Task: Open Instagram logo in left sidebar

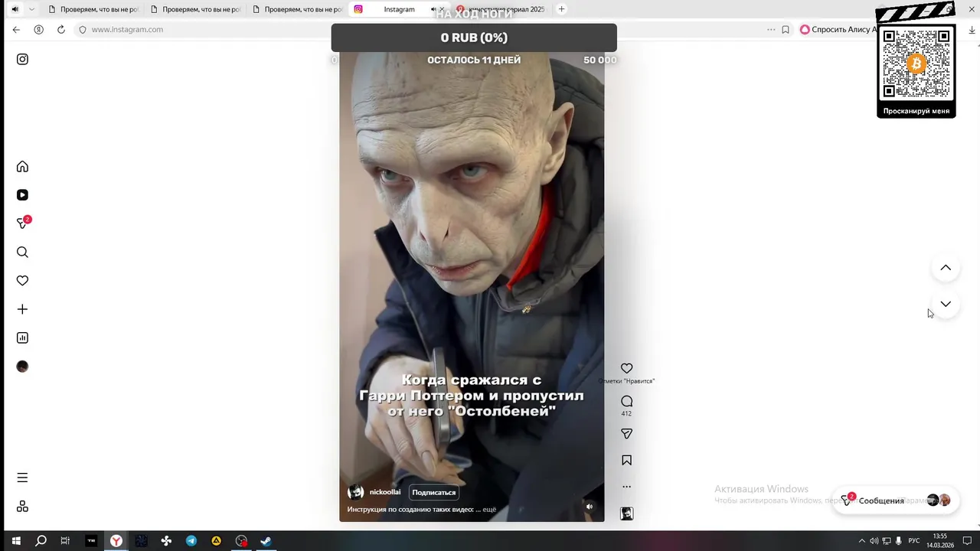Action: (x=22, y=59)
